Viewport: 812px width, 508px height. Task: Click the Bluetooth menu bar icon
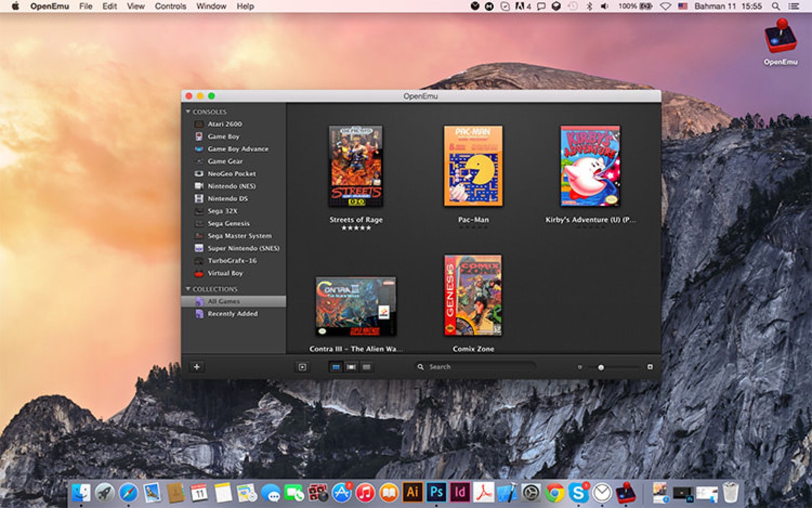[589, 6]
